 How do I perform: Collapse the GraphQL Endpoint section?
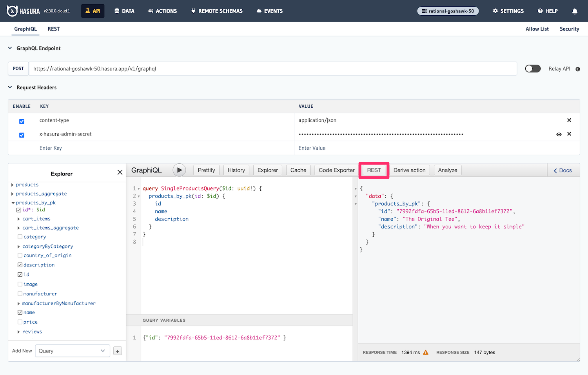tap(9, 48)
